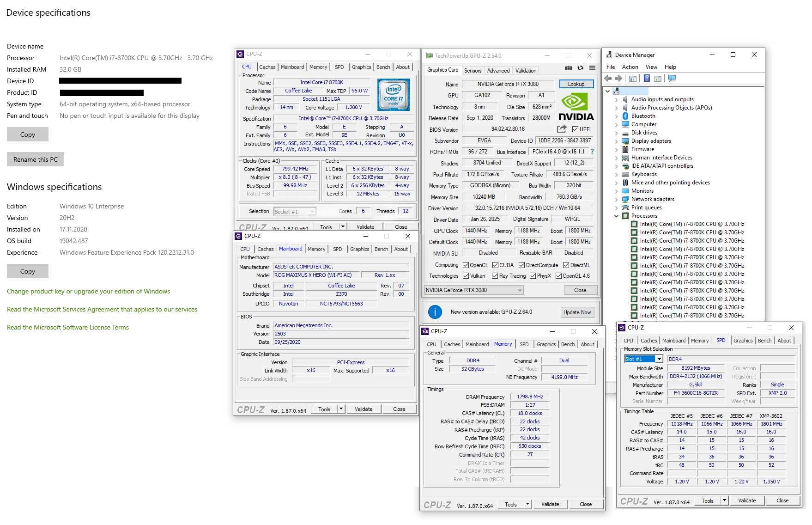Viewport: 812px width, 525px height.
Task: Expand the Disk drives category
Action: (x=616, y=133)
